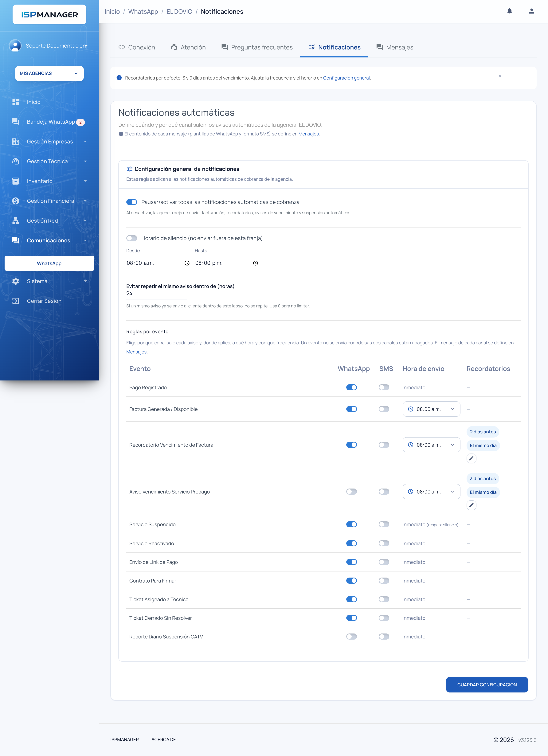
Task: Switch to the Mensajes tab
Action: tap(395, 47)
